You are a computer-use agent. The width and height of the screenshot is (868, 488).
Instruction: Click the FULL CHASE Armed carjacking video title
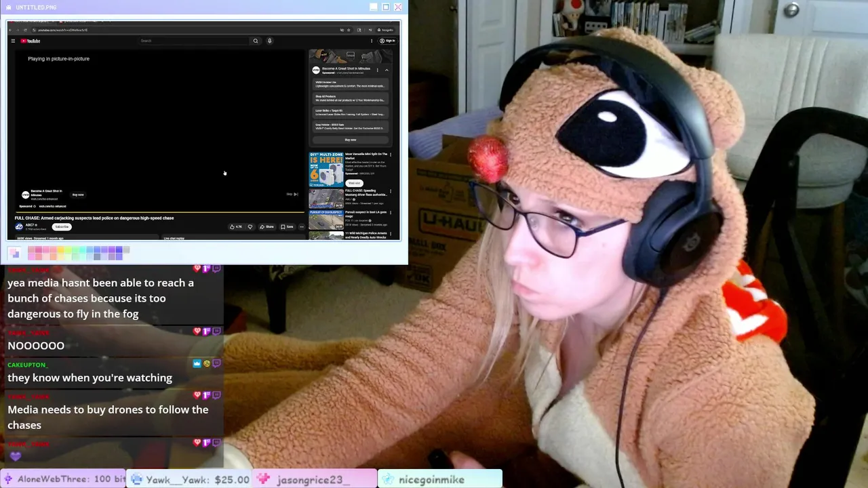pyautogui.click(x=94, y=218)
